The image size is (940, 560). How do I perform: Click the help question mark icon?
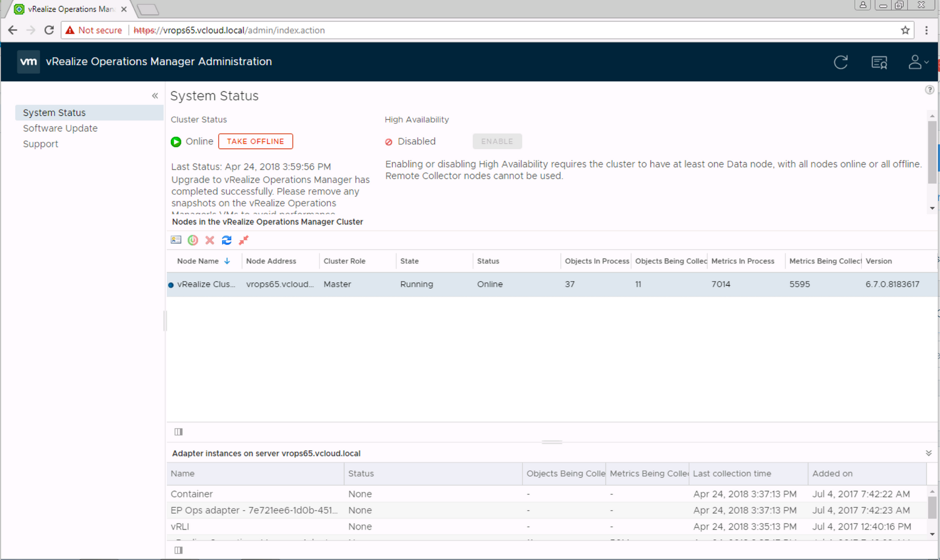click(x=929, y=90)
